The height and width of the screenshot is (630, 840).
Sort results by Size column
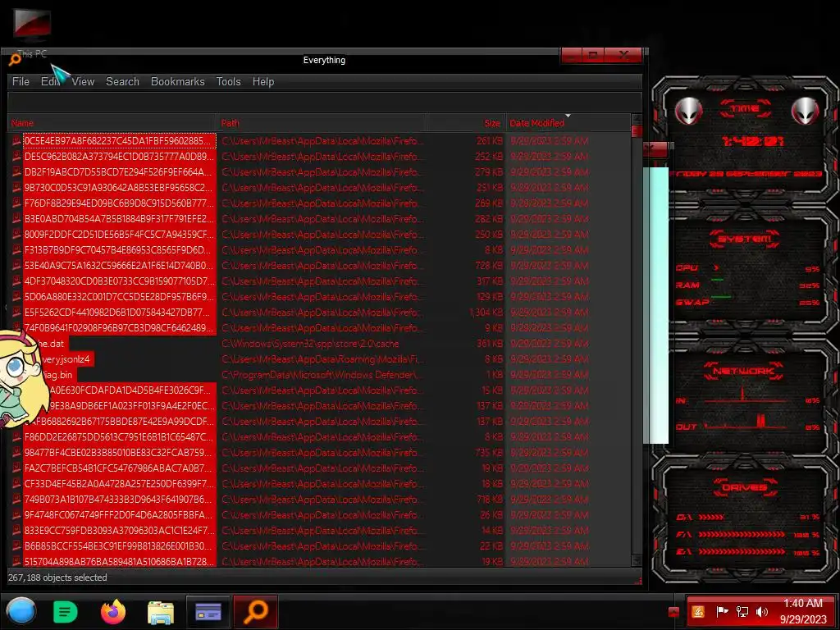click(466, 123)
